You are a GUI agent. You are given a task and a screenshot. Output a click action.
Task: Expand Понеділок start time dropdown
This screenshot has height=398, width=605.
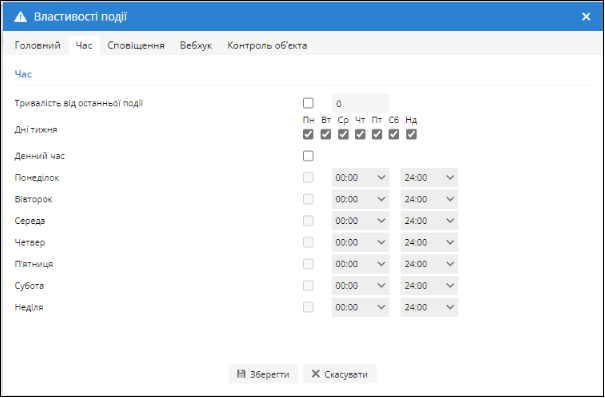(360, 178)
